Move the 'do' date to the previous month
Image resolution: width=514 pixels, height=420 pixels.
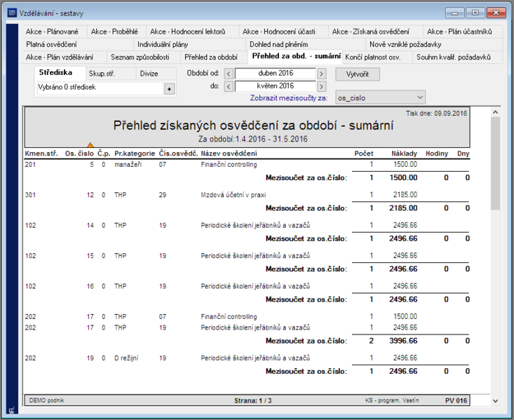tap(229, 86)
